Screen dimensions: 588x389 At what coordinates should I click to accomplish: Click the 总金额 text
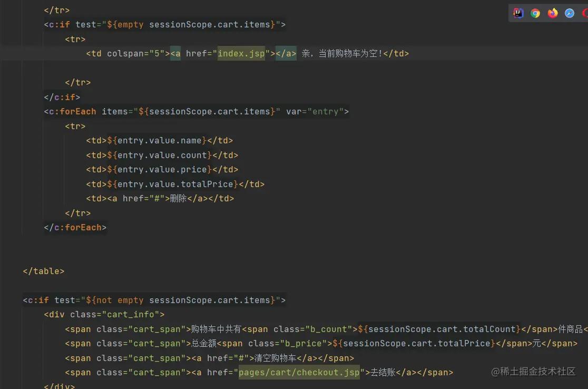[x=203, y=344]
